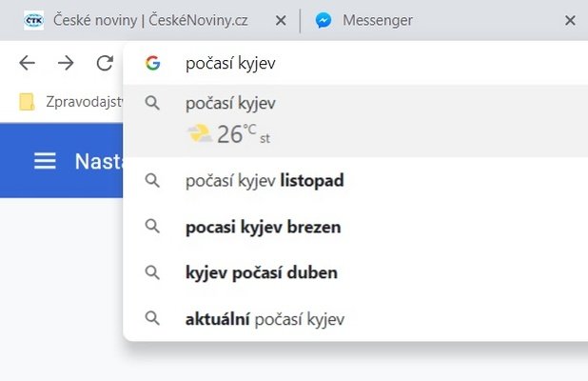The width and height of the screenshot is (588, 381).
Task: Click the ČTK favicon on the first tab
Action: pos(33,20)
